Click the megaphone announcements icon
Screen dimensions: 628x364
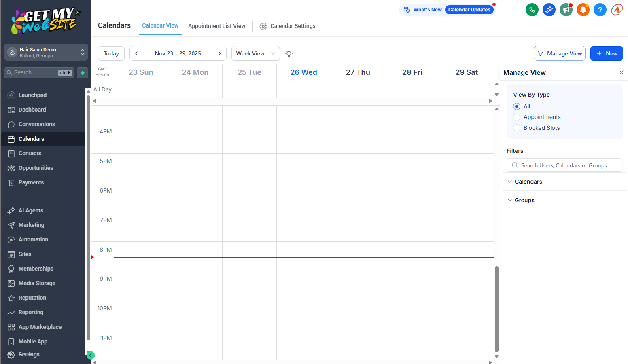click(x=566, y=10)
